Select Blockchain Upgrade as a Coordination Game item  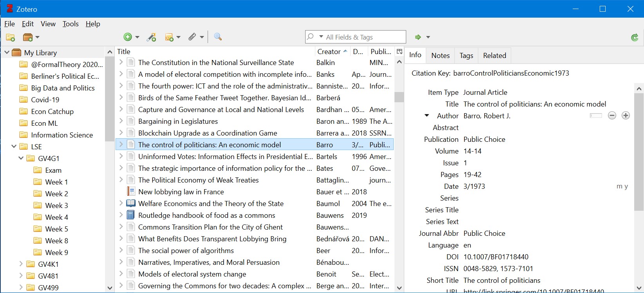pos(255,133)
